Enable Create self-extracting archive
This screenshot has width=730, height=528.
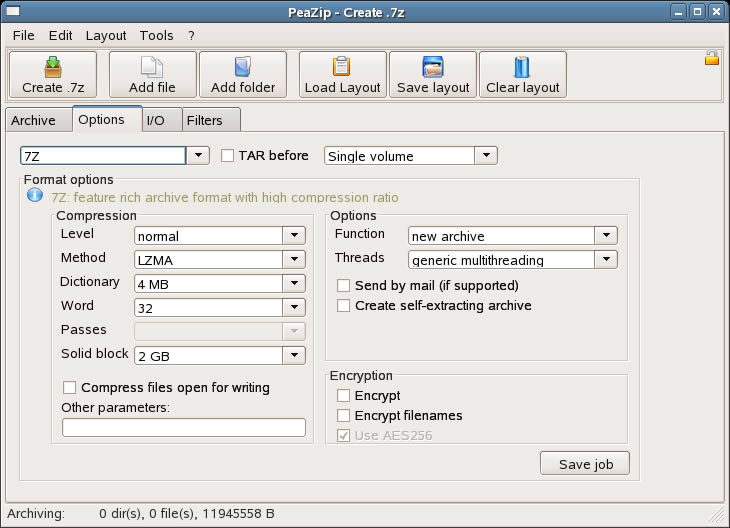click(x=343, y=305)
